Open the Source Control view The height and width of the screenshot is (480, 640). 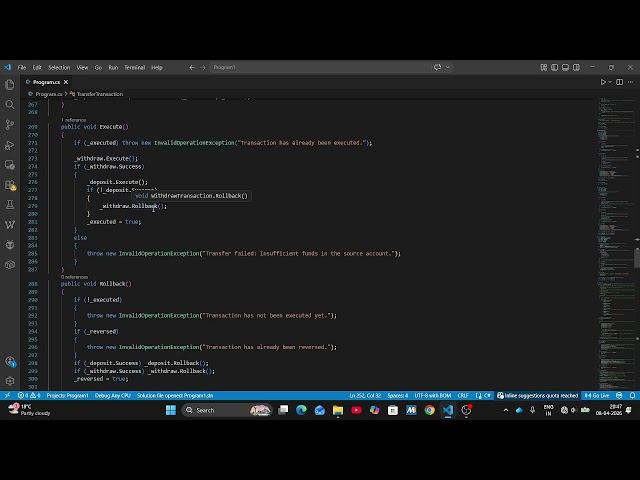[x=10, y=124]
